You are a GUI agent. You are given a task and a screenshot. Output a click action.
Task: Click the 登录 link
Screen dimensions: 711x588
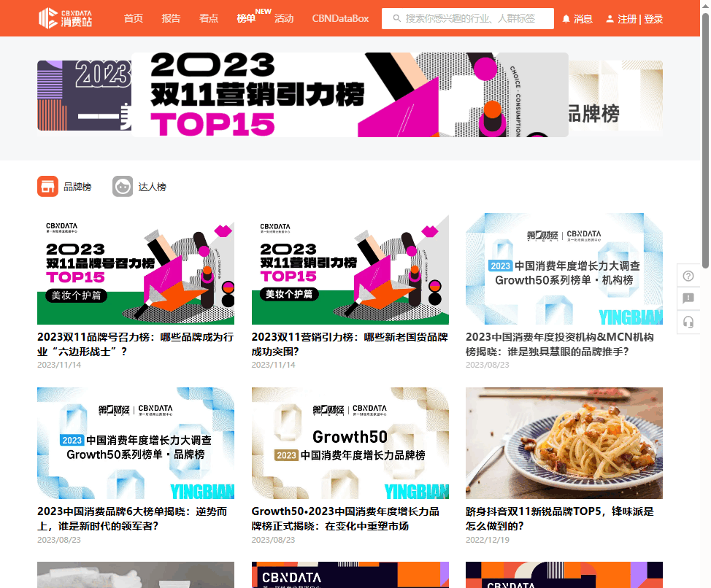(653, 19)
